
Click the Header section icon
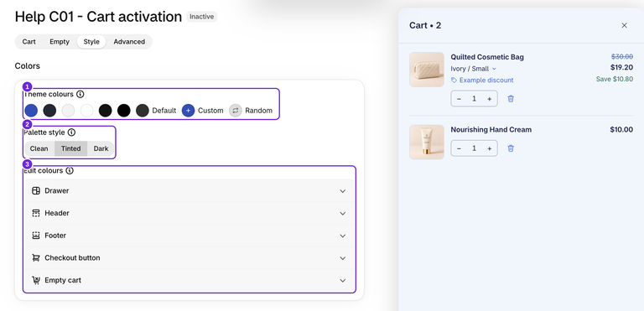pyautogui.click(x=36, y=213)
